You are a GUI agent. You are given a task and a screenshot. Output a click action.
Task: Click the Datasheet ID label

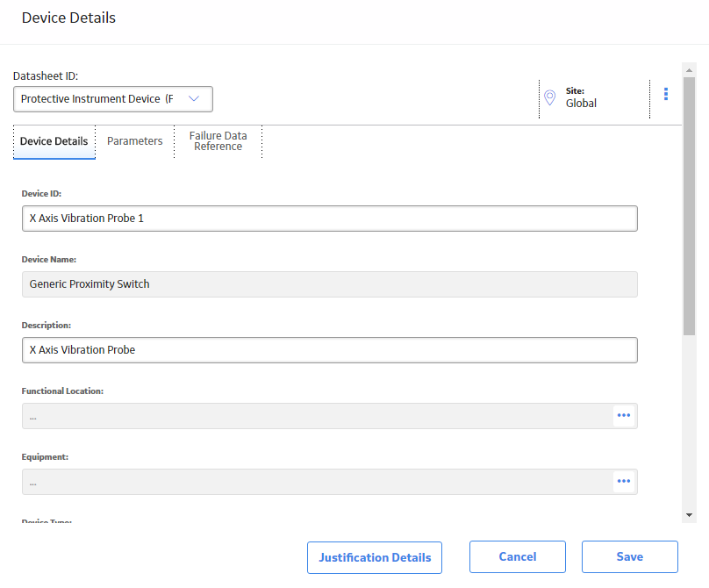click(x=46, y=76)
